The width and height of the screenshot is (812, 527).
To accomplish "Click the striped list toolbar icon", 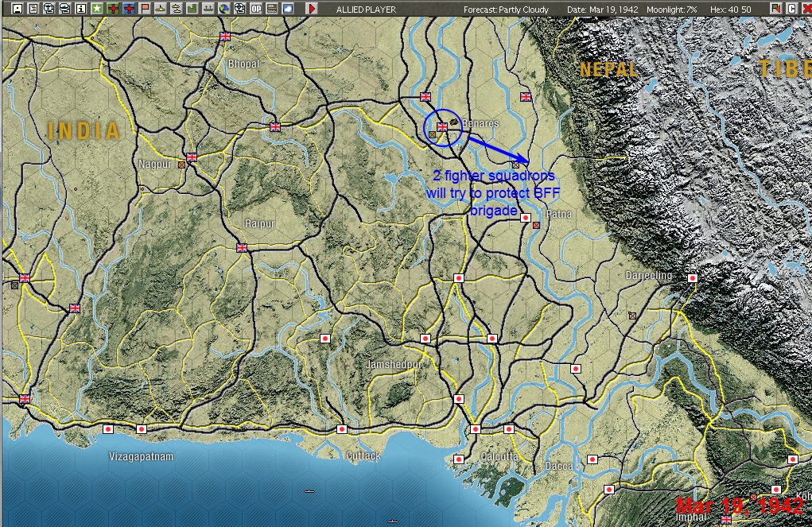I will click(272, 8).
